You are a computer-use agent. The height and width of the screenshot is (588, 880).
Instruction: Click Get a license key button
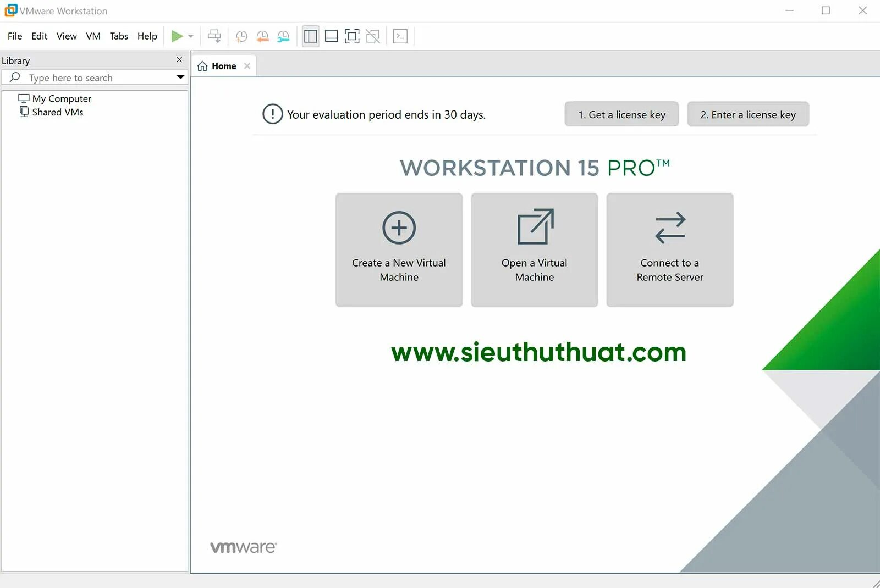point(621,114)
